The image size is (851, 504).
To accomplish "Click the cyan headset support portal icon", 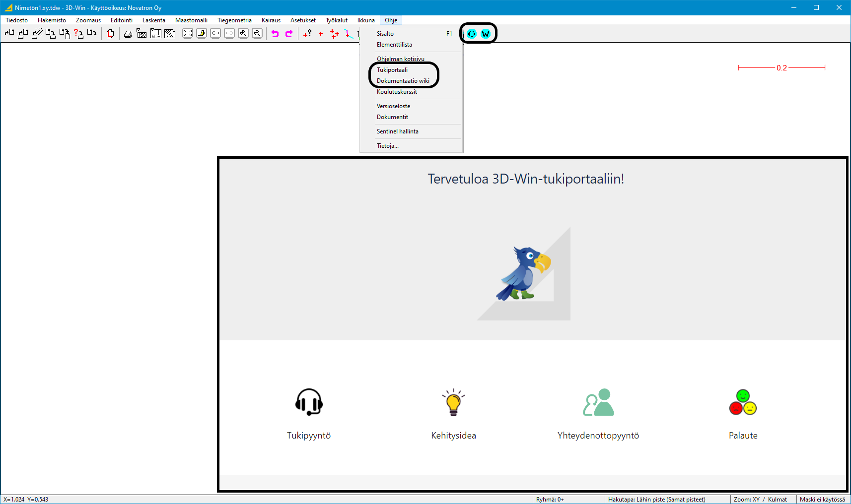I will tap(472, 34).
